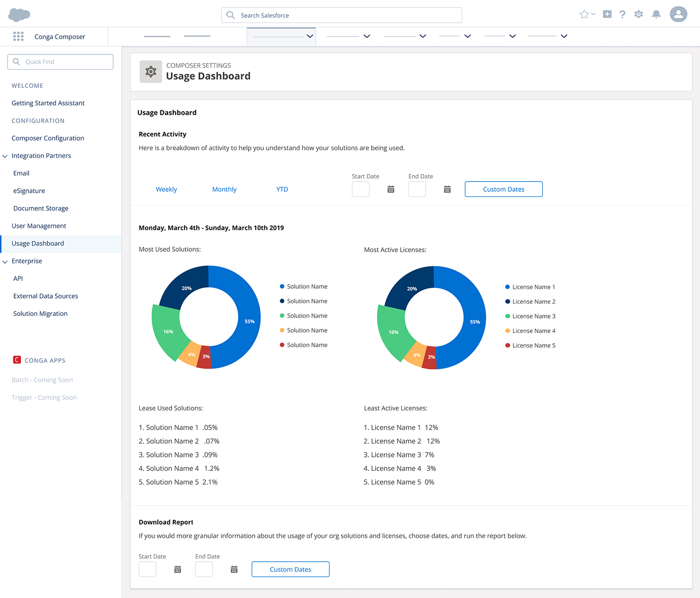Click Custom Dates button under Download Report
This screenshot has height=598, width=700.
tap(291, 569)
